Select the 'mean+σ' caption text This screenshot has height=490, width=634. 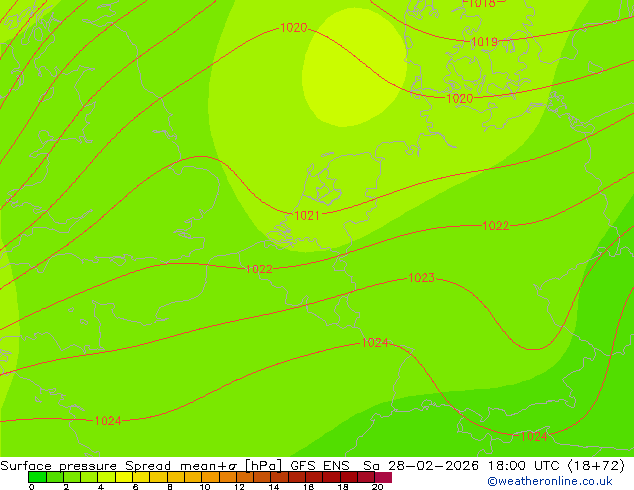[x=209, y=466]
